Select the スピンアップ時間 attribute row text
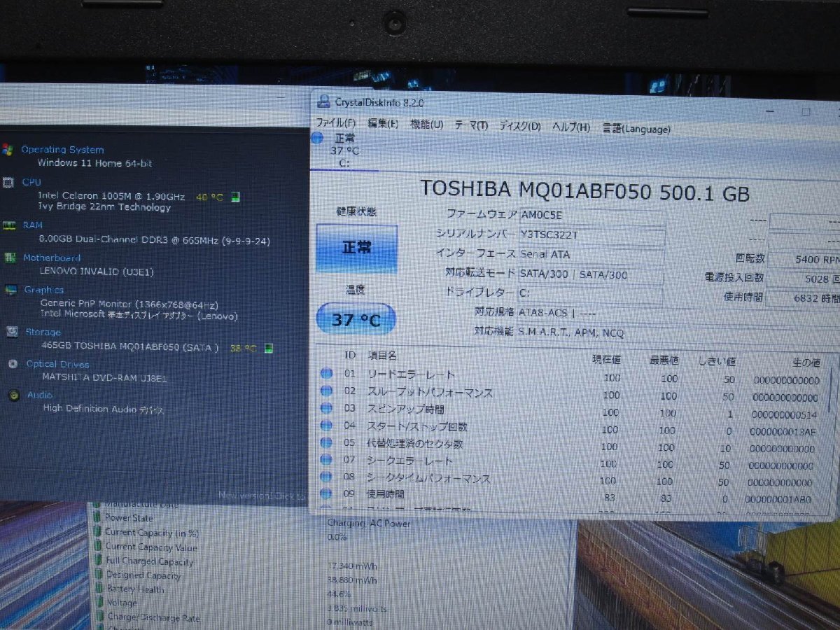 click(405, 409)
